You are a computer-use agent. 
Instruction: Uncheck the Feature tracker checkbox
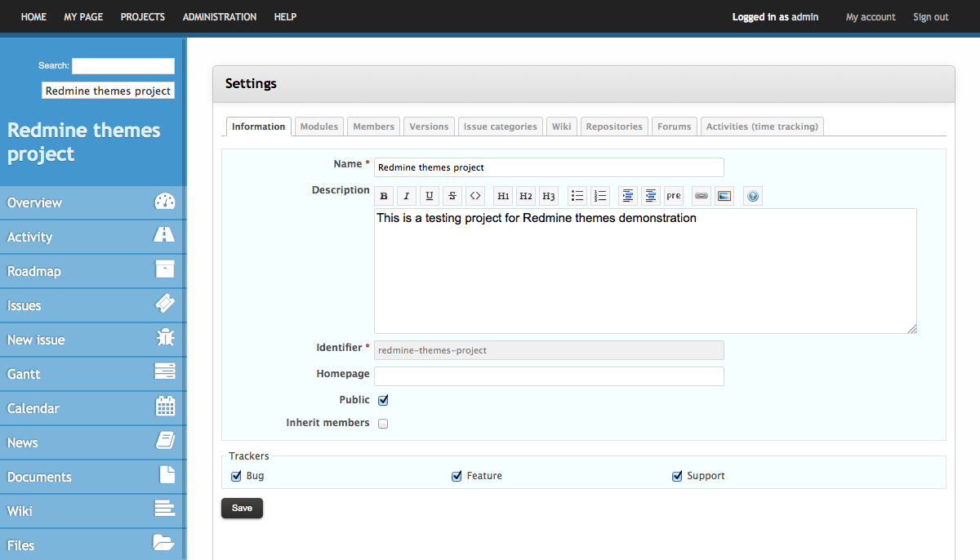click(457, 476)
